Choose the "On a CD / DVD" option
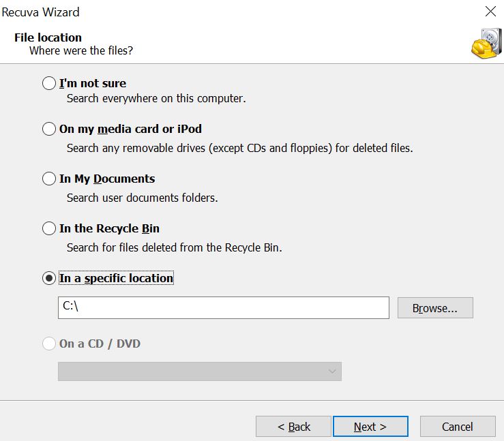 (x=49, y=344)
